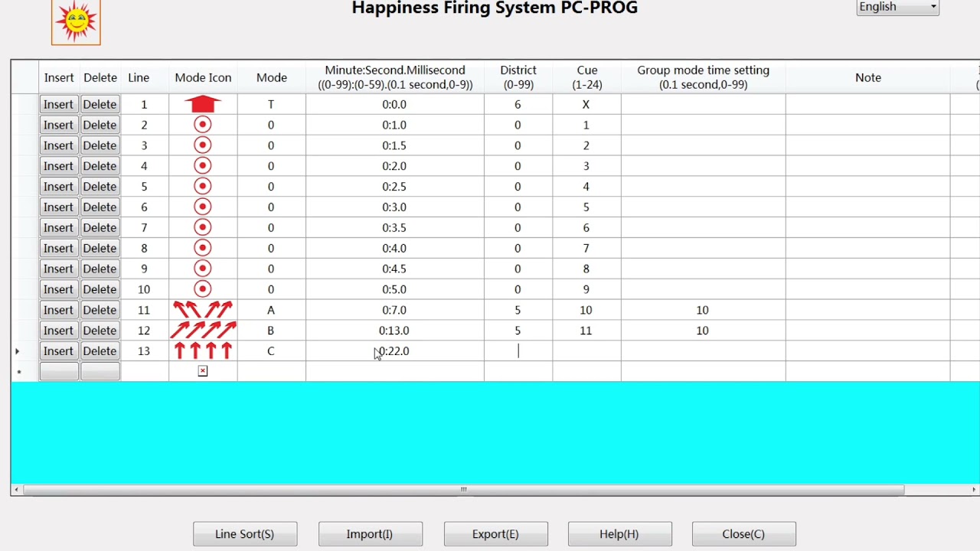
Task: Click the Note column header
Action: coord(868,77)
